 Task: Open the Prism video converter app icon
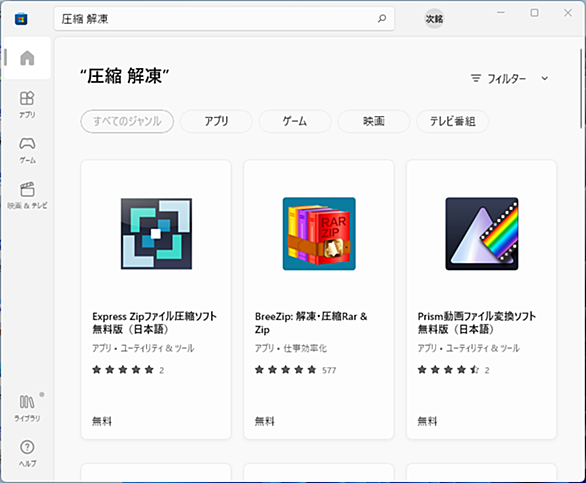(x=482, y=234)
